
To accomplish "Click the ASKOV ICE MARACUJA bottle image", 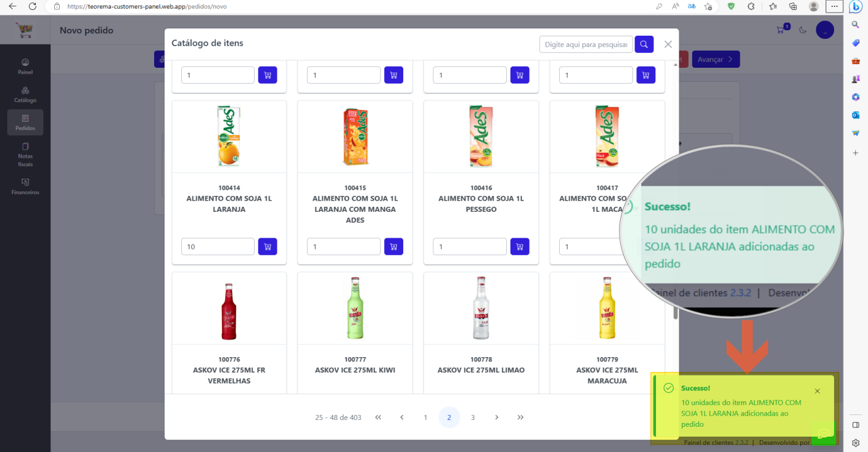I will coord(607,308).
